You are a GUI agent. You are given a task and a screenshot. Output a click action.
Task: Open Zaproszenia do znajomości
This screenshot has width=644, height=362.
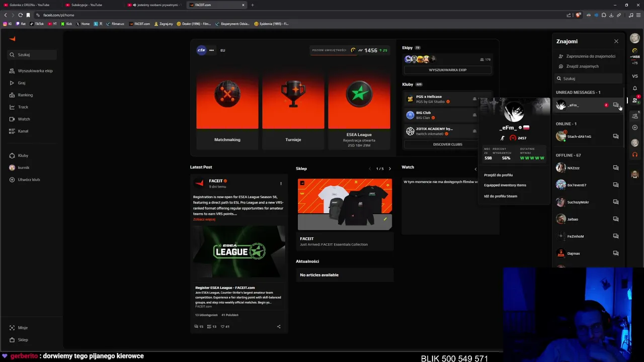pyautogui.click(x=587, y=56)
